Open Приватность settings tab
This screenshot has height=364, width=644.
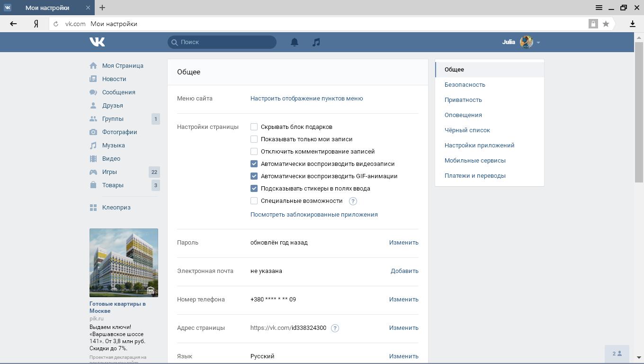(490, 100)
